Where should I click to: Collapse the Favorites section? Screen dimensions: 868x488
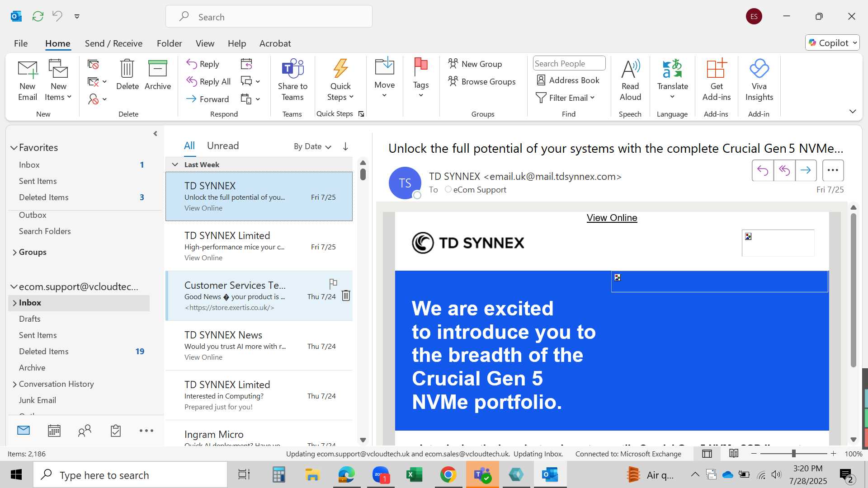pos(14,148)
